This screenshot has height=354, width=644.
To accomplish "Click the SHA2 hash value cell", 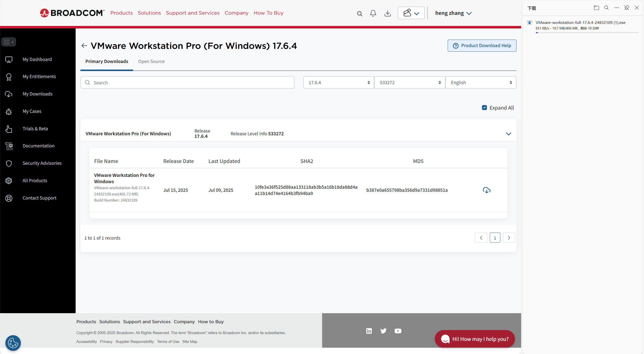I will pos(306,190).
